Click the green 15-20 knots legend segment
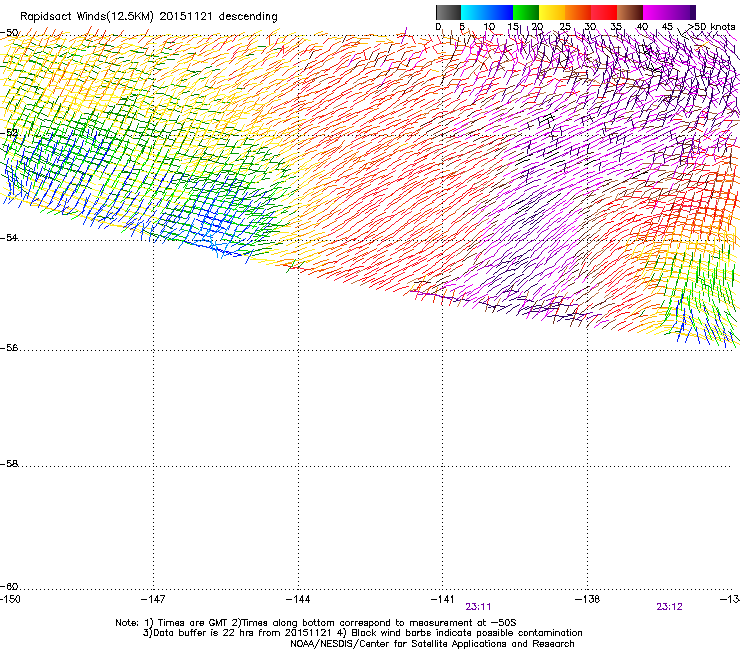Image resolution: width=740 pixels, height=650 pixels. click(526, 12)
